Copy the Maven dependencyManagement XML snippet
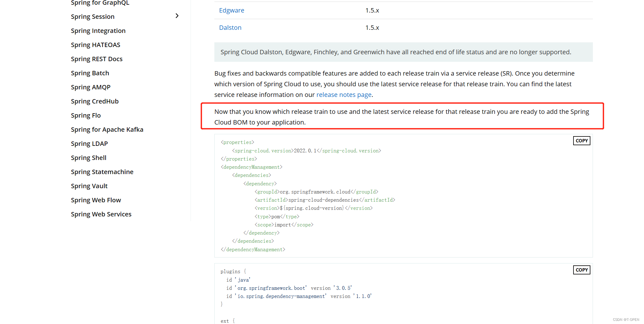Image resolution: width=644 pixels, height=324 pixels. (x=582, y=141)
